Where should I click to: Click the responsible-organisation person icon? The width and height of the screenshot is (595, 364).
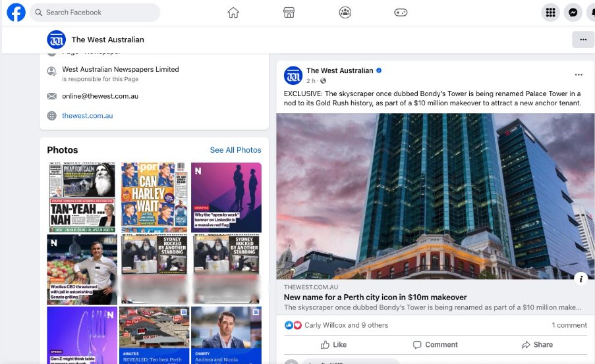51,71
